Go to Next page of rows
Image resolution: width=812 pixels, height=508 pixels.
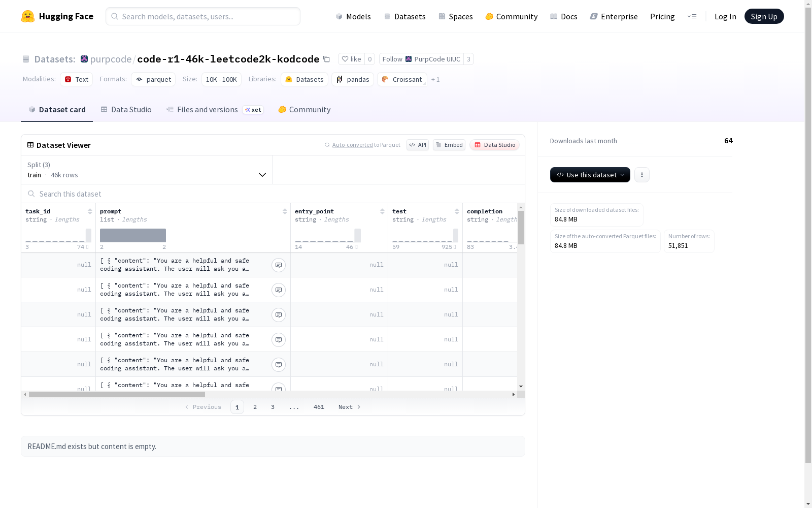point(350,407)
